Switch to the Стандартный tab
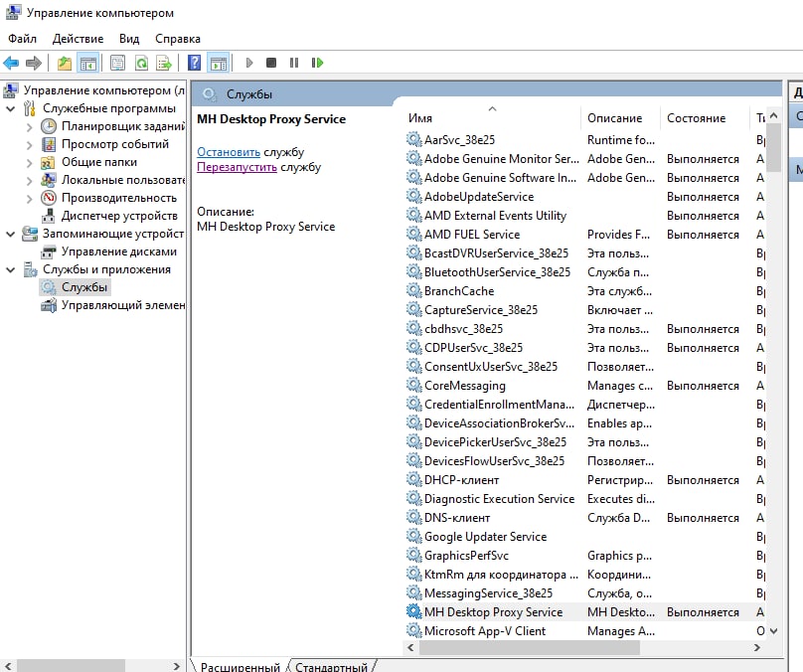803x672 pixels. pyautogui.click(x=331, y=666)
